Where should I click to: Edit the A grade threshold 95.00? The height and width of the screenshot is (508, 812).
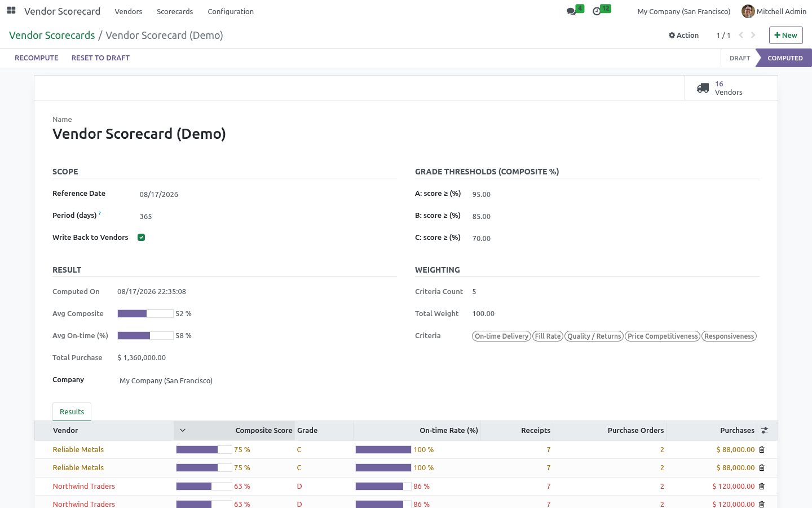point(615,195)
